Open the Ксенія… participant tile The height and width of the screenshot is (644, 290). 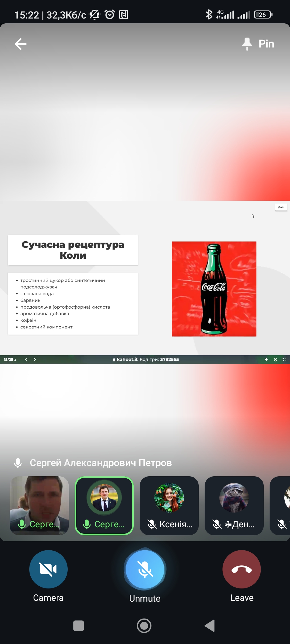169,506
